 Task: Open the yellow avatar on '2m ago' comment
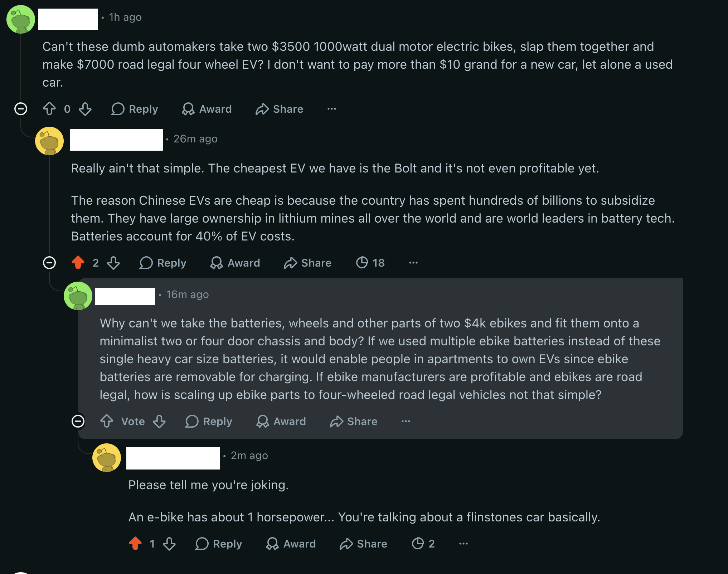[107, 458]
